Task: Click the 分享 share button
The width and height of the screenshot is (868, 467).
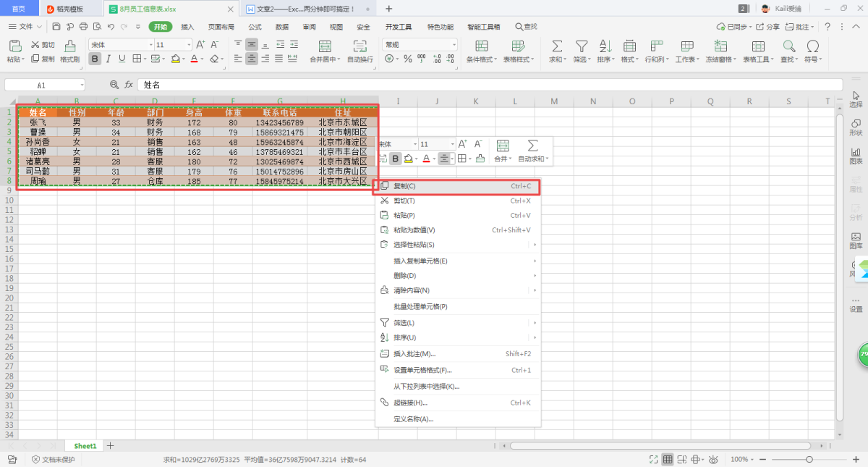Action: 769,27
